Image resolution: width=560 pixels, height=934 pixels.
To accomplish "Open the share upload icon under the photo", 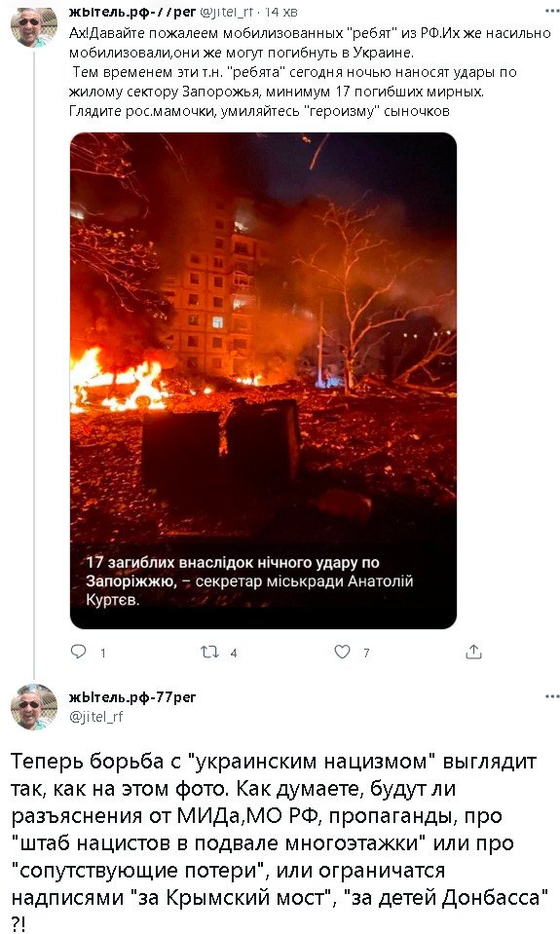I will click(473, 652).
